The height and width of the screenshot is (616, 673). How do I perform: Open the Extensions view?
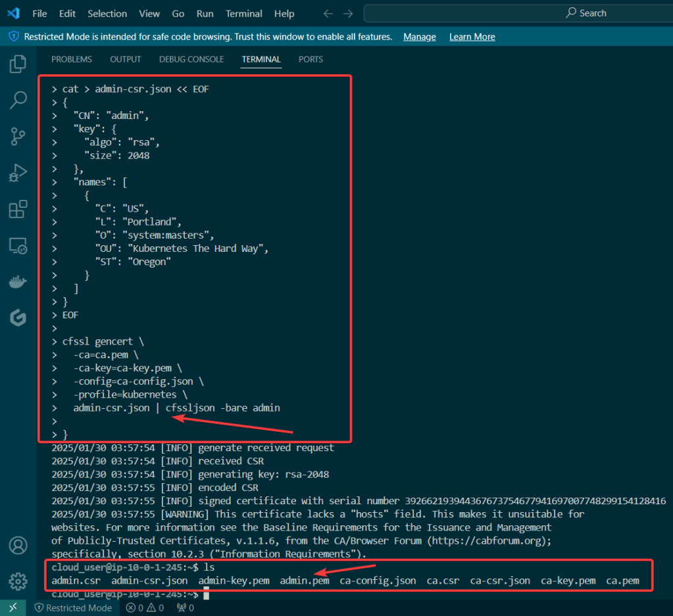click(x=18, y=210)
